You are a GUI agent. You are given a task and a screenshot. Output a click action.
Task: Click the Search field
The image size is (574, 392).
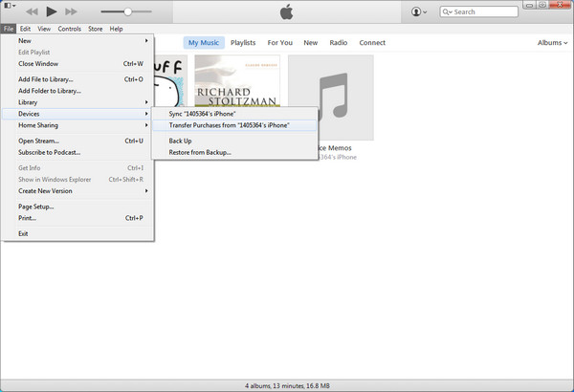coord(479,11)
